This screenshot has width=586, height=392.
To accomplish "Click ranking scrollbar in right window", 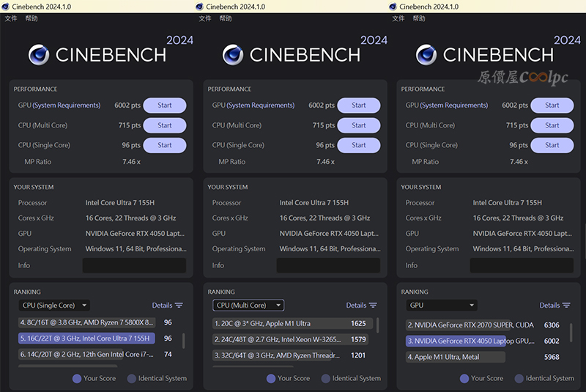I will point(571,332).
